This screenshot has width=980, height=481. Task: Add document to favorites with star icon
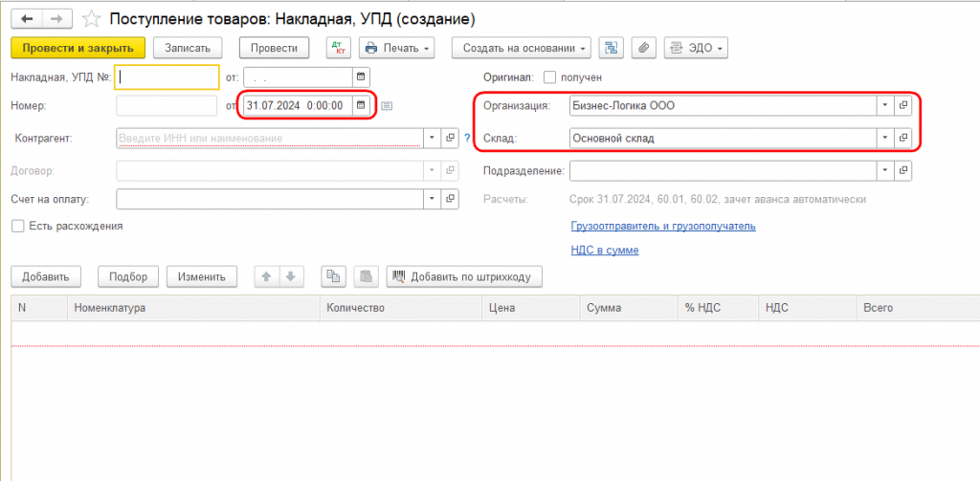click(x=92, y=19)
